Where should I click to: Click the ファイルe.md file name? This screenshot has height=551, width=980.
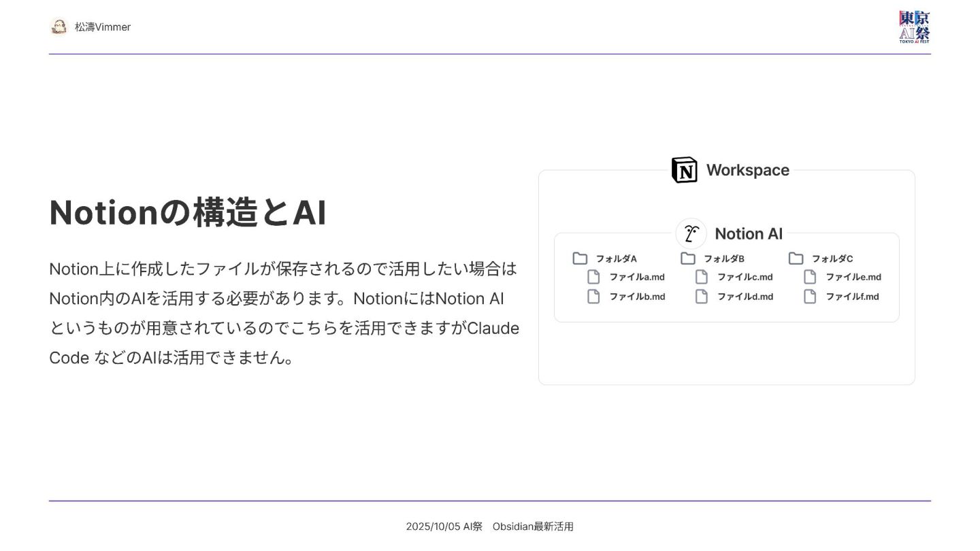pos(853,277)
